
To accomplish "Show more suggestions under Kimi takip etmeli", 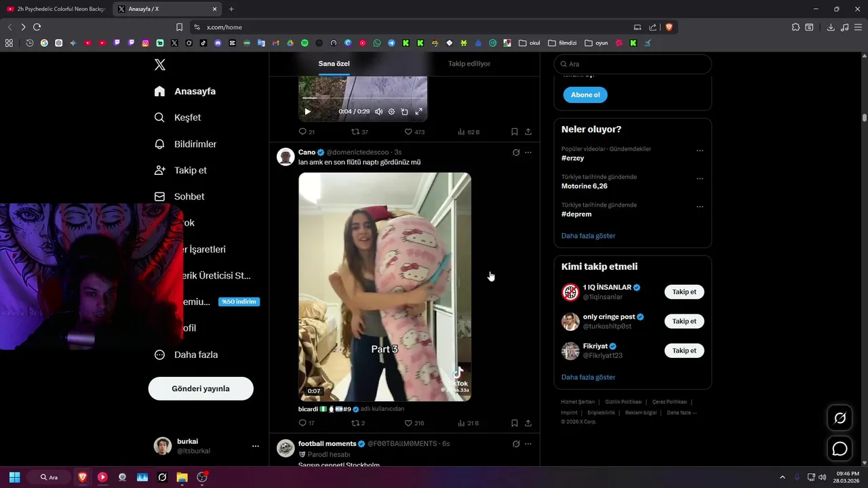I will pos(589,377).
